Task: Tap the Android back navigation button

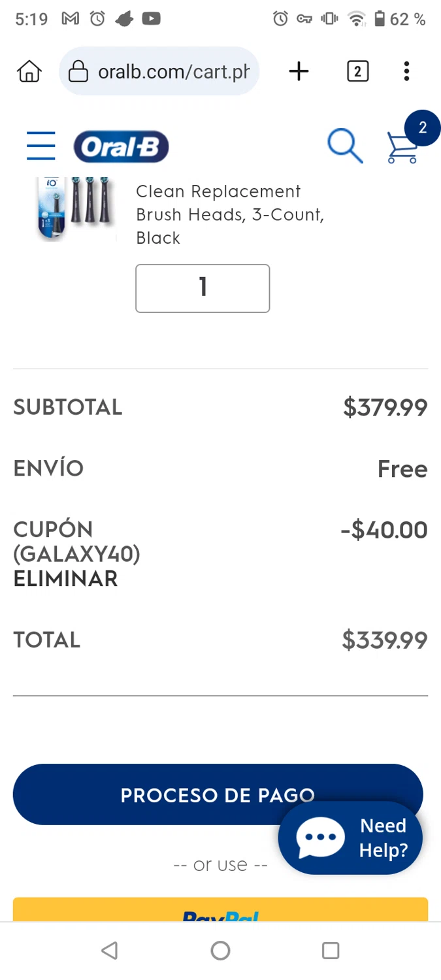Action: click(110, 951)
